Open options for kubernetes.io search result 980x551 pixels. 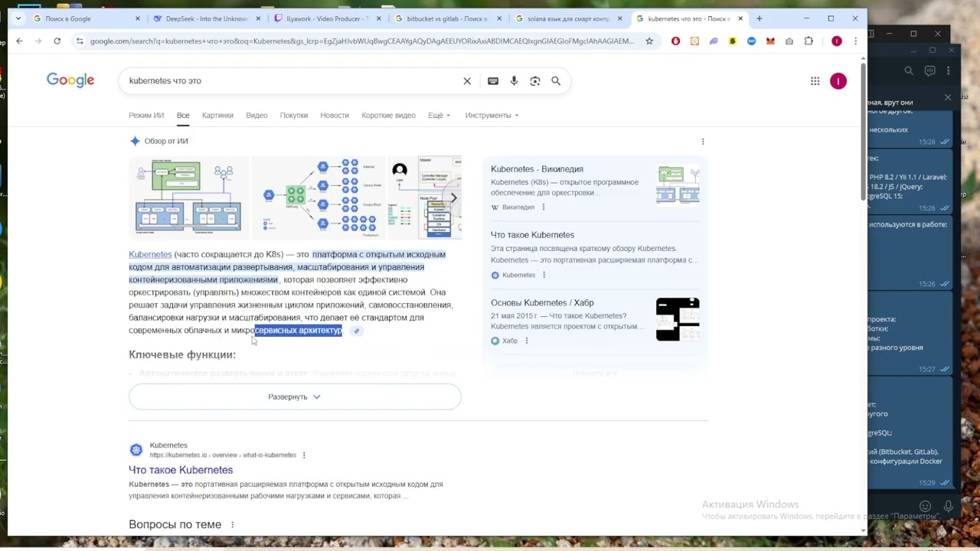coord(304,455)
